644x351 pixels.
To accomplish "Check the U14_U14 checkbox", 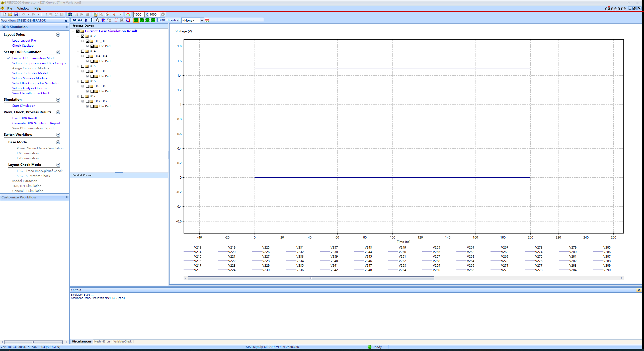I will [x=88, y=56].
